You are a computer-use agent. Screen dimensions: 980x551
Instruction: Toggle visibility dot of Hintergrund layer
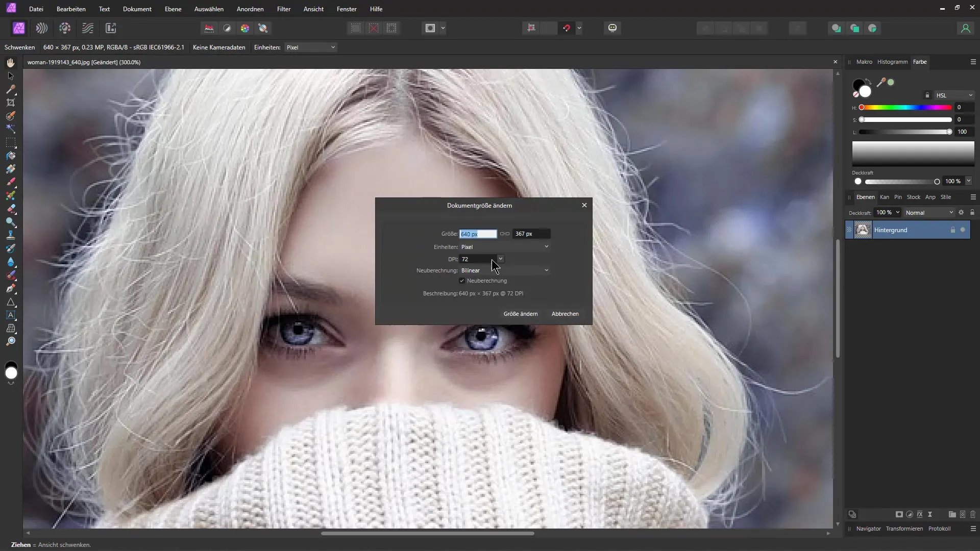point(963,230)
